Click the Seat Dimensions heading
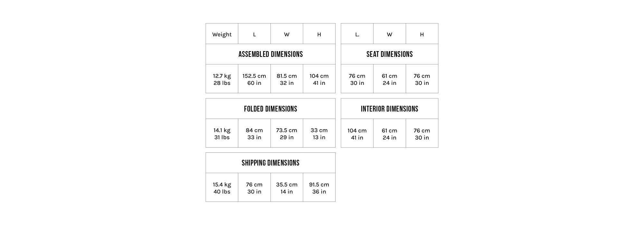The width and height of the screenshot is (644, 225). (389, 54)
